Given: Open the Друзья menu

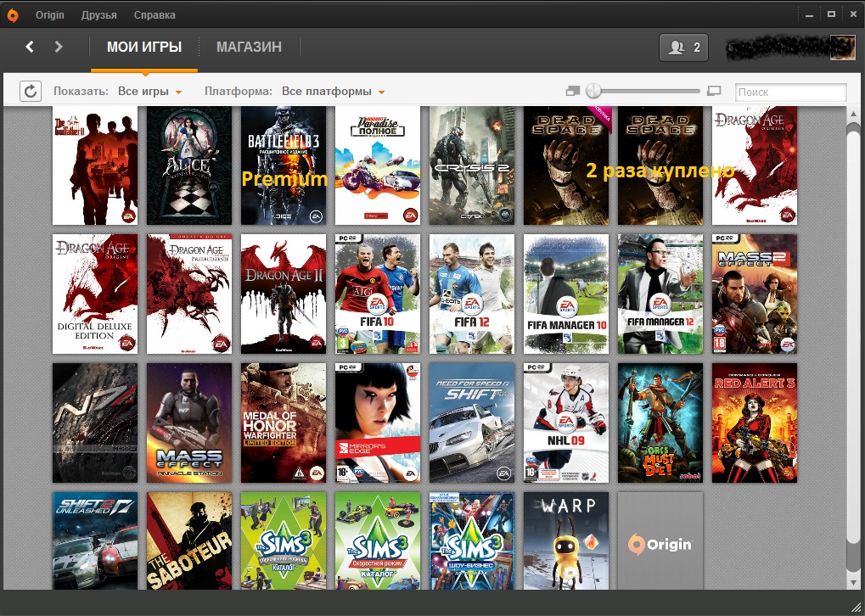Looking at the screenshot, I should click(98, 15).
